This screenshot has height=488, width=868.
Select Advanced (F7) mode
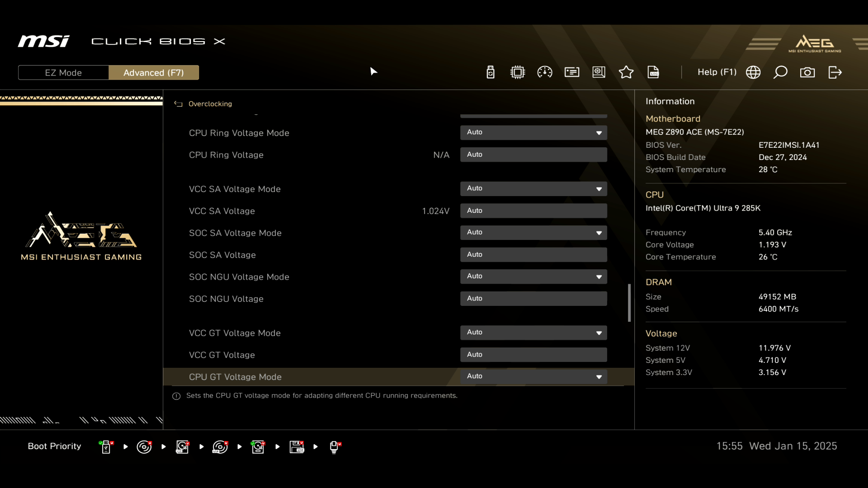tap(154, 73)
